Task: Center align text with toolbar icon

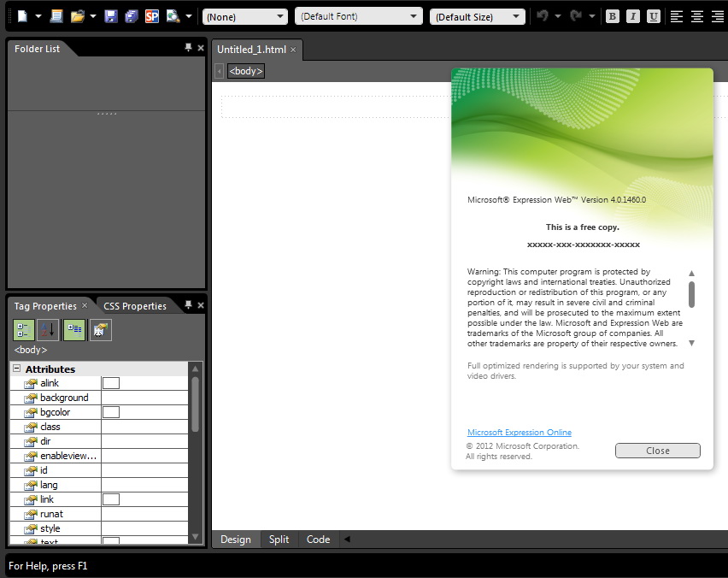Action: (697, 16)
